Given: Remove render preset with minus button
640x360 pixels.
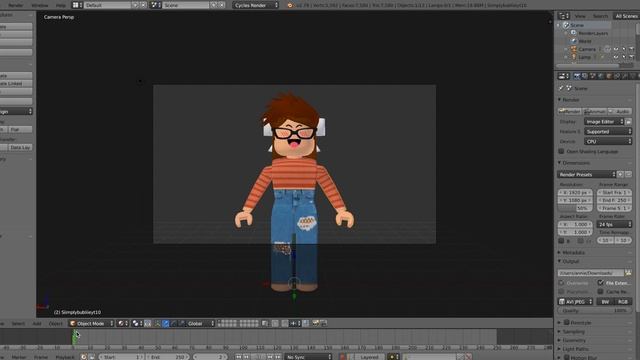Looking at the screenshot, I should 628,175.
